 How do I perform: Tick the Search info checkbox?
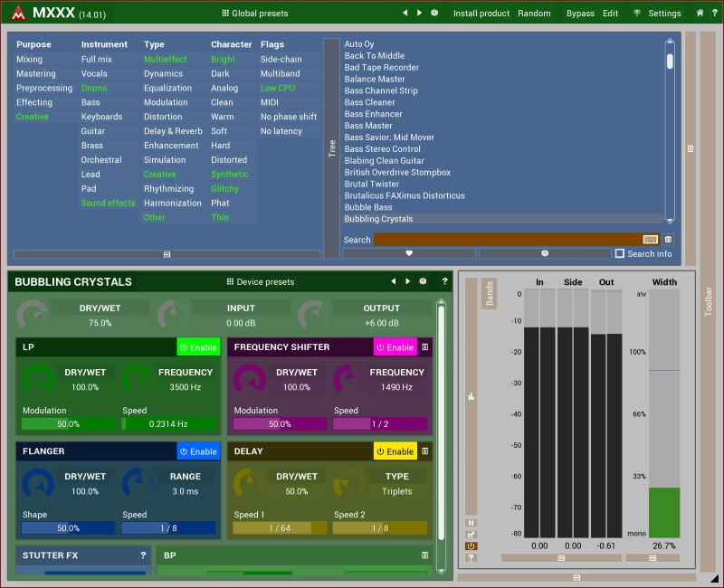pos(620,253)
